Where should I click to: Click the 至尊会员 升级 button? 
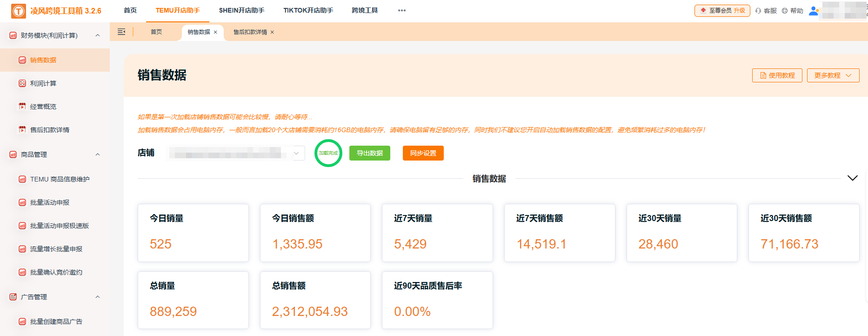[722, 10]
